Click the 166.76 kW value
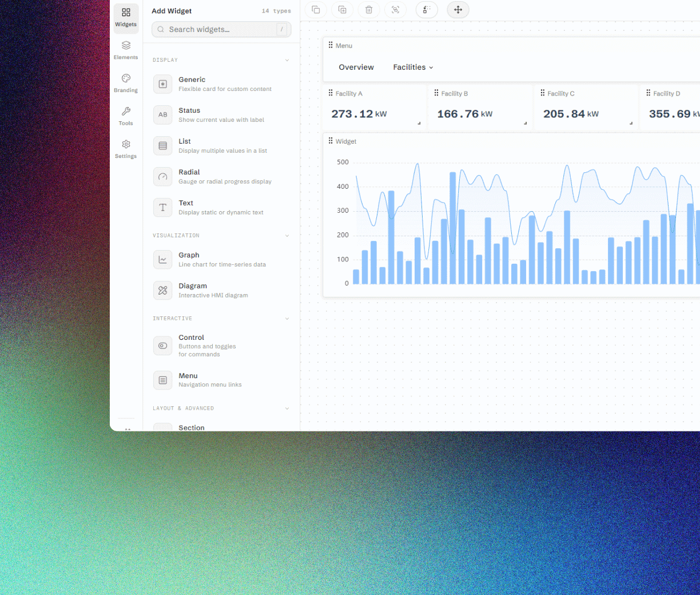The width and height of the screenshot is (700, 595). tap(465, 114)
